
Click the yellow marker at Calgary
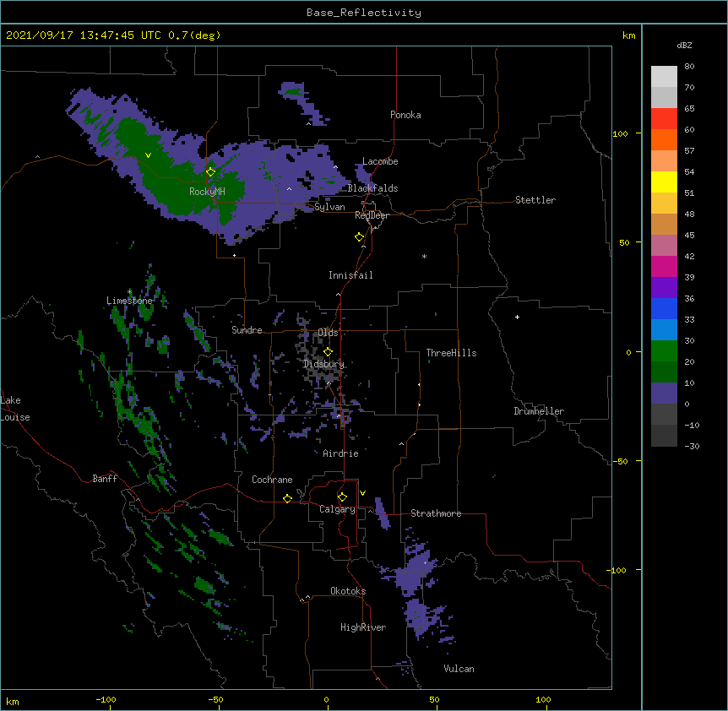[x=342, y=497]
